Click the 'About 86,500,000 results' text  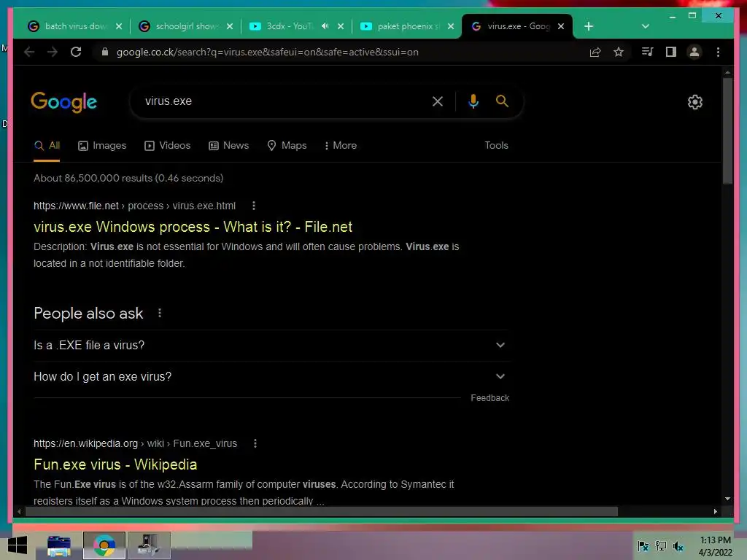128,178
